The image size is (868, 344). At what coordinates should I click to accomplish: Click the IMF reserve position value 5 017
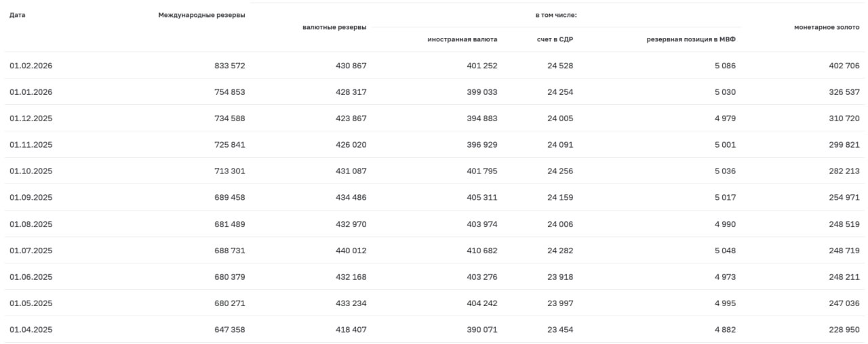(725, 198)
